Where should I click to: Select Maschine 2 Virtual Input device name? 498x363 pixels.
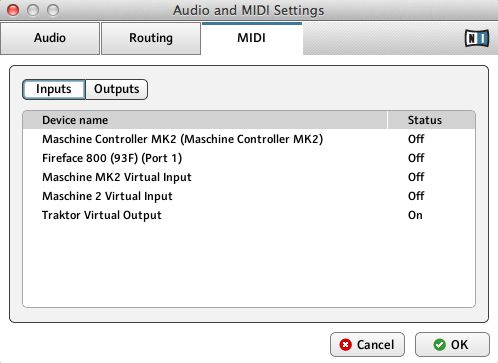click(107, 196)
